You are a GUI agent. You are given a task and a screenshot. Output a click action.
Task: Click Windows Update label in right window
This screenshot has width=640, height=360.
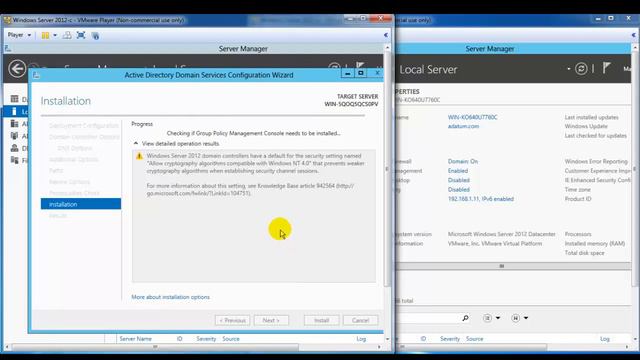pos(586,126)
